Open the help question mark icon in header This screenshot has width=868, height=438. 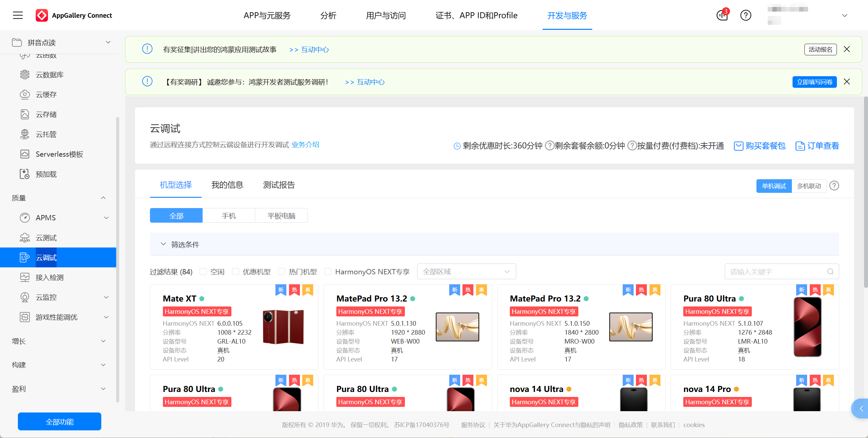click(x=746, y=15)
